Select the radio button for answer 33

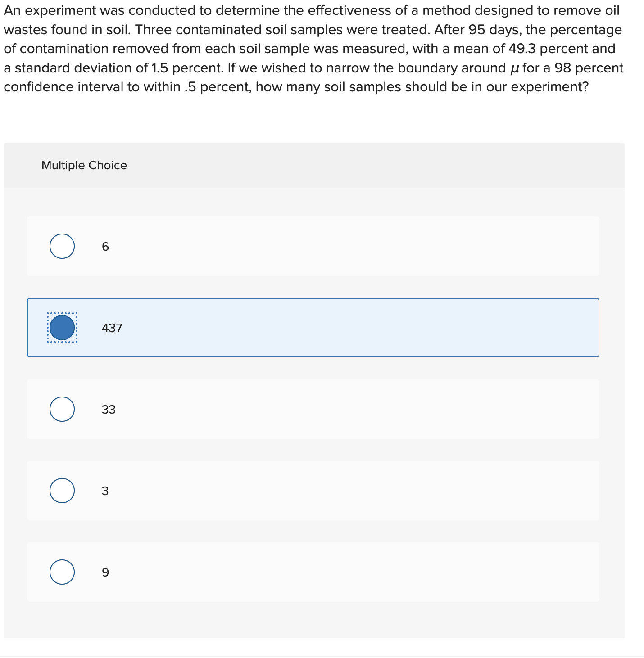pos(62,409)
